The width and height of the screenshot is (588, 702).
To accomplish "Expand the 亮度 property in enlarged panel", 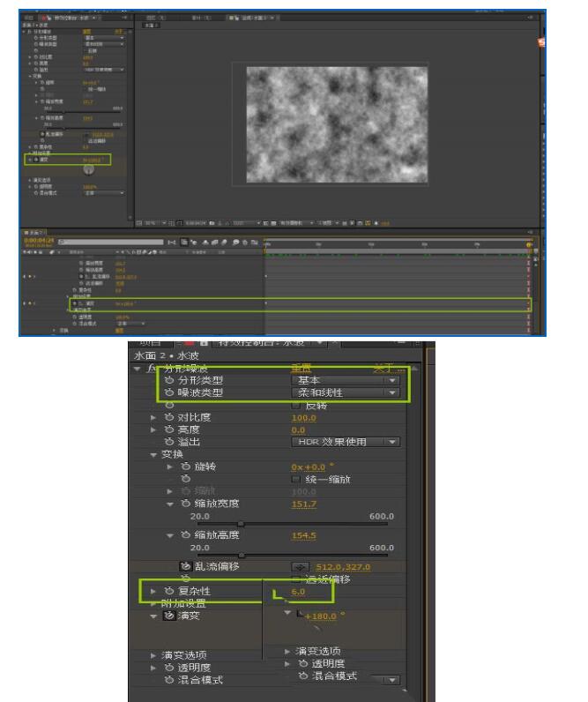I will tap(153, 429).
